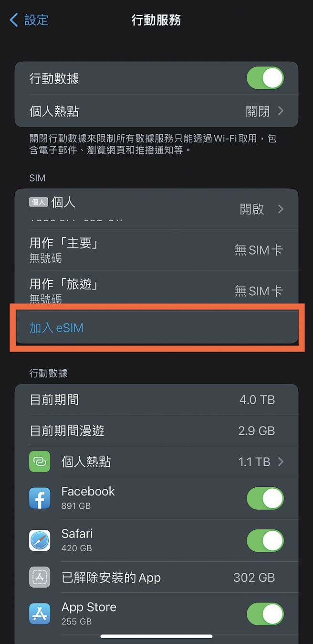The height and width of the screenshot is (644, 313).
Task: Turn off Safari mobile data switch
Action: (x=265, y=540)
